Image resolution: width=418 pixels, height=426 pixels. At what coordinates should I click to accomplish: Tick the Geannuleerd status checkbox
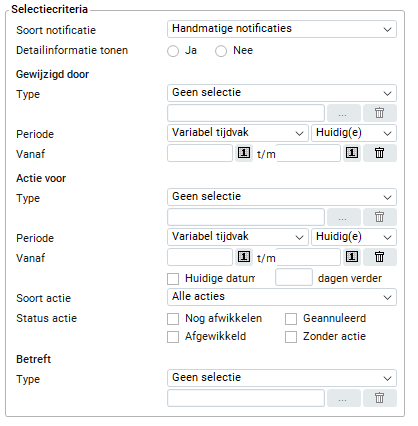291,319
